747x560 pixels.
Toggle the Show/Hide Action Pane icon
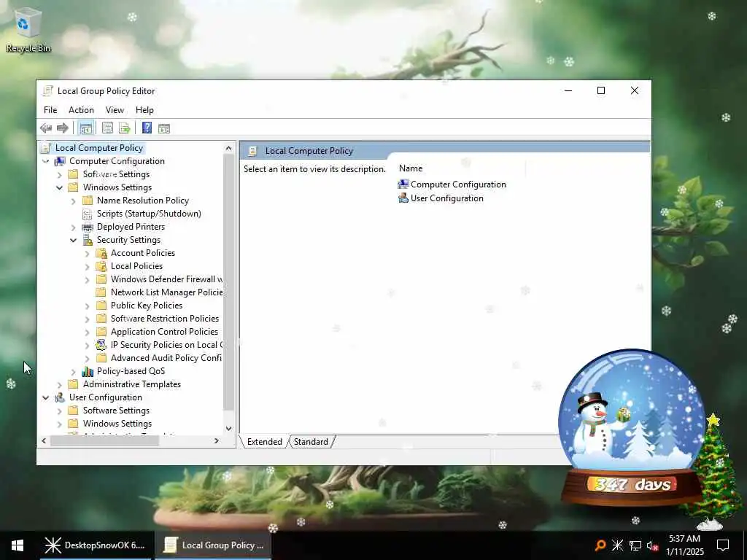[x=164, y=128]
